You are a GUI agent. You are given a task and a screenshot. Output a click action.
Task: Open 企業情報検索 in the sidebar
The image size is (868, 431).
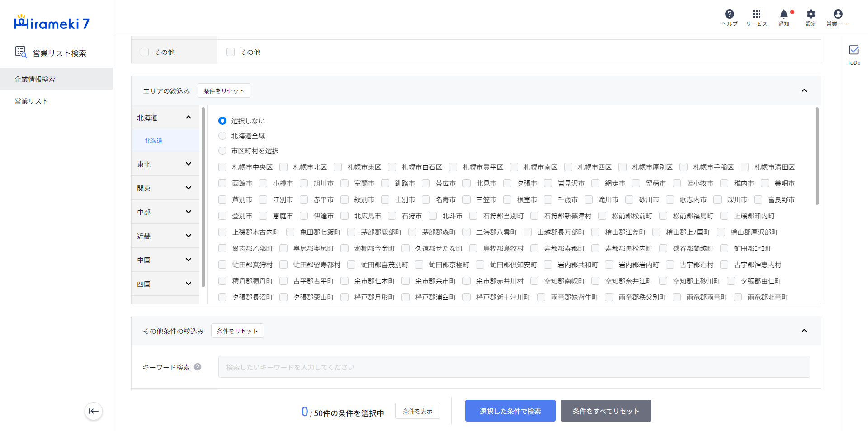pos(56,79)
